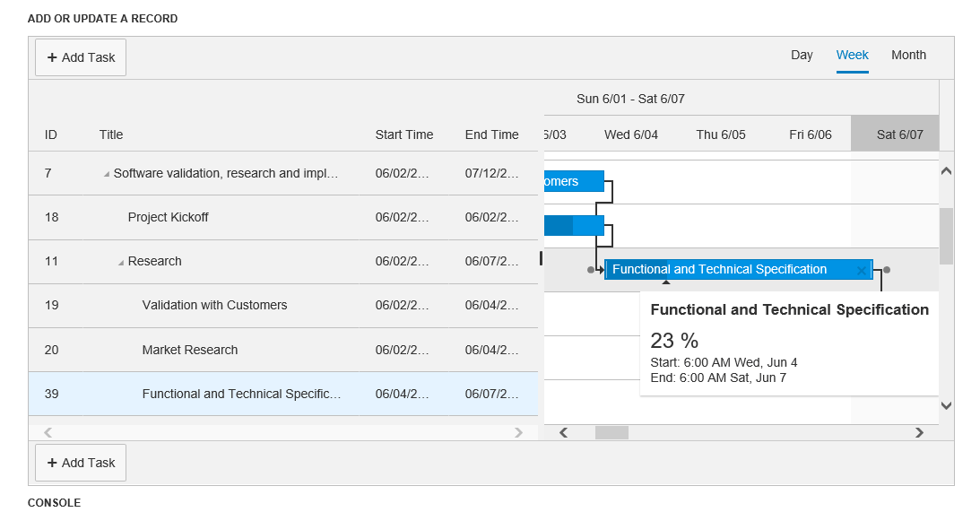The height and width of the screenshot is (512, 980).
Task: Switch to the Day view
Action: click(802, 56)
